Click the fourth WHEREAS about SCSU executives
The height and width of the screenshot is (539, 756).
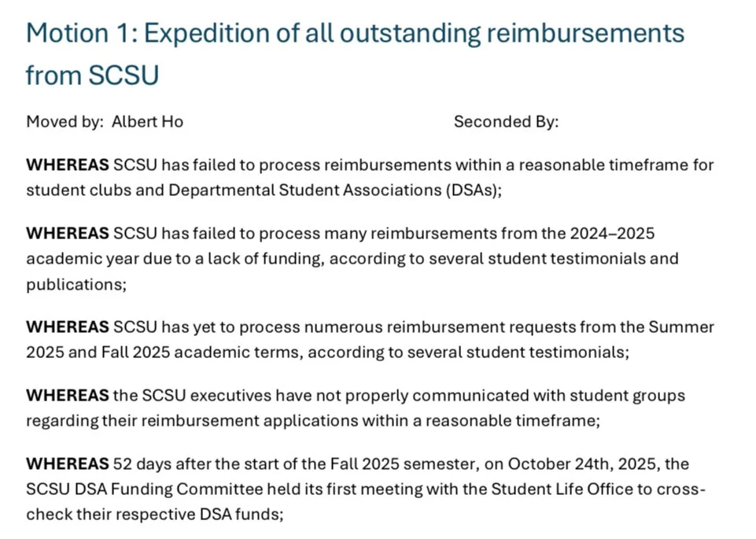(x=68, y=395)
